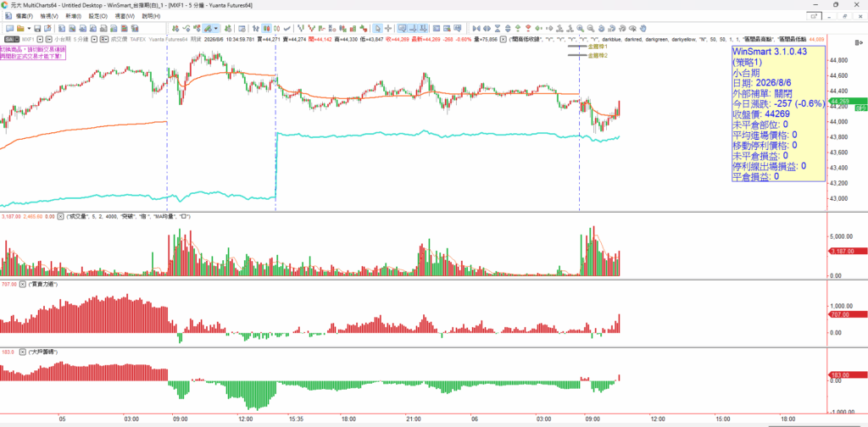Open the 新增(I) menu
The height and width of the screenshot is (427, 868).
73,16
